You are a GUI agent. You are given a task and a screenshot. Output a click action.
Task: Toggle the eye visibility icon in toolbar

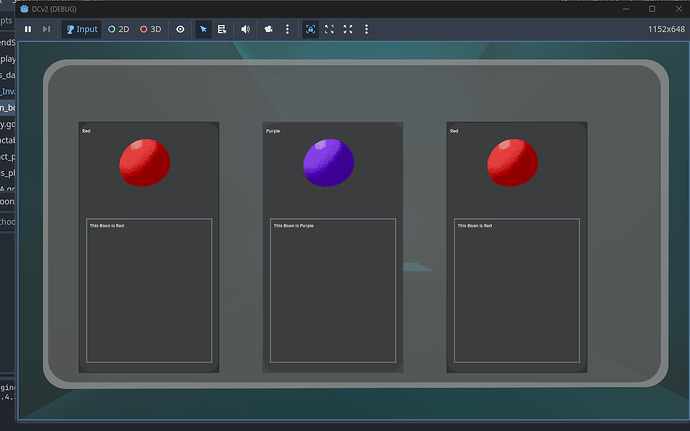[x=181, y=29]
